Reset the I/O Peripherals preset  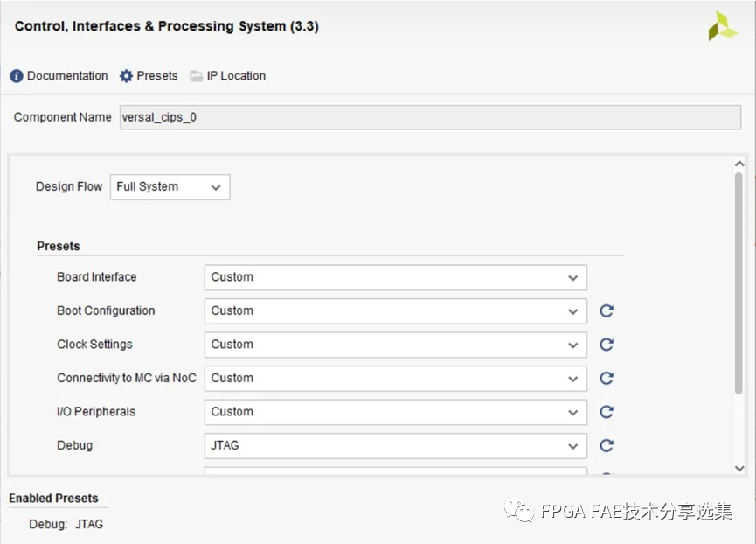click(607, 412)
